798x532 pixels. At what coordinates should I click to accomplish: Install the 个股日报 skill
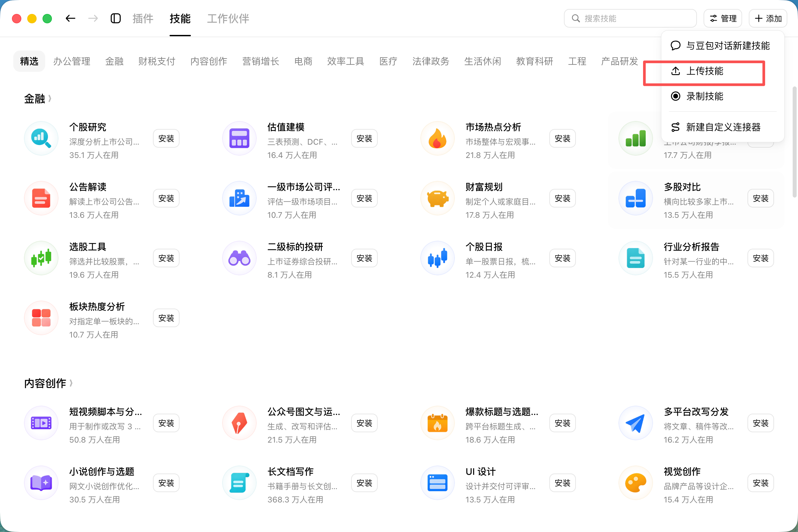563,258
